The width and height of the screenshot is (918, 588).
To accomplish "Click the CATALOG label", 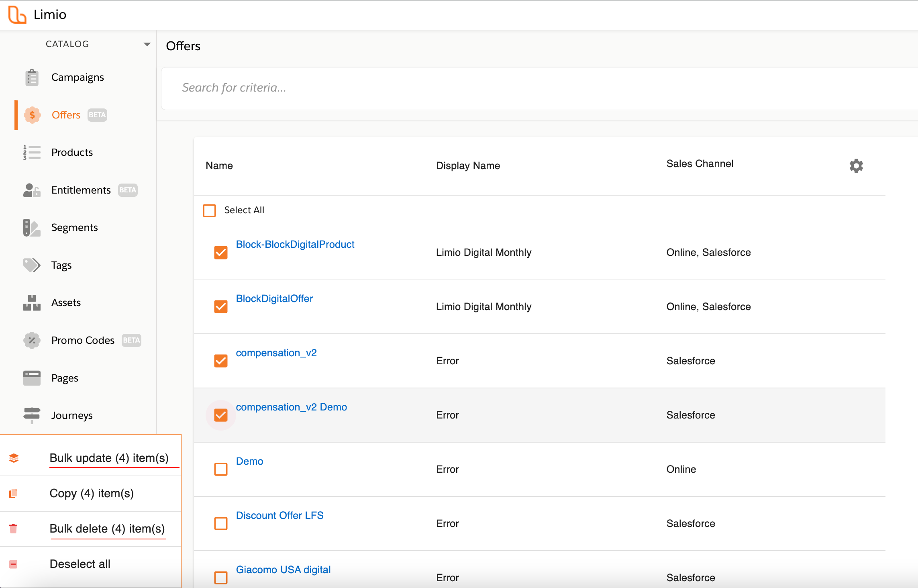I will [67, 44].
